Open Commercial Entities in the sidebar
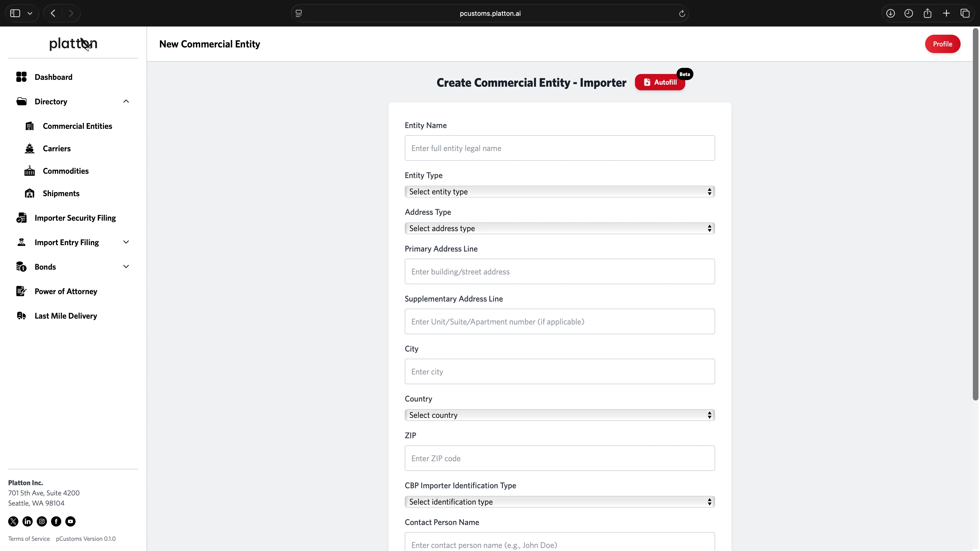 (77, 126)
